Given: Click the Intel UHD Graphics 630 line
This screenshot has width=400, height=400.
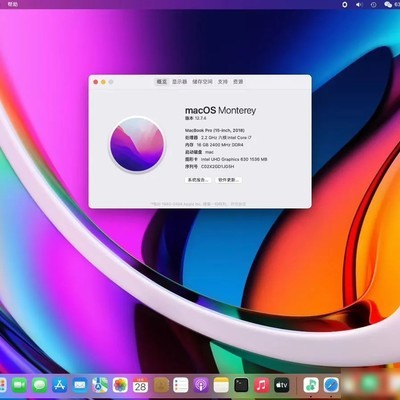Looking at the screenshot, I should pos(226,159).
